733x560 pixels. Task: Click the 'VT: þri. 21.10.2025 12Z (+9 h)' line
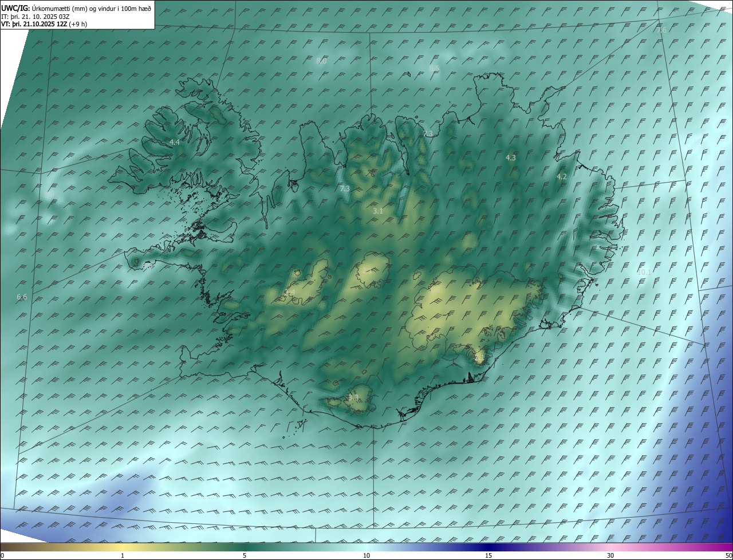pyautogui.click(x=44, y=24)
